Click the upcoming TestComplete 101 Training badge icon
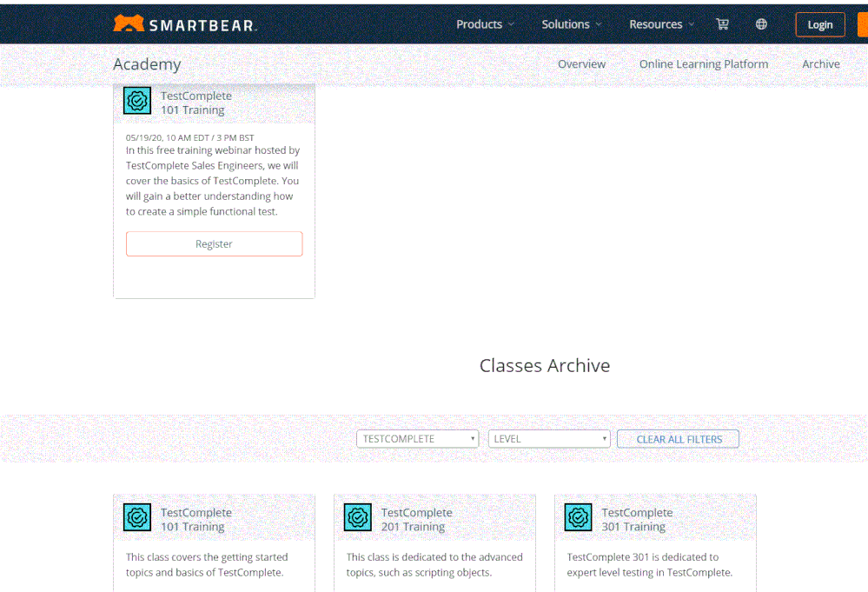 pos(137,101)
